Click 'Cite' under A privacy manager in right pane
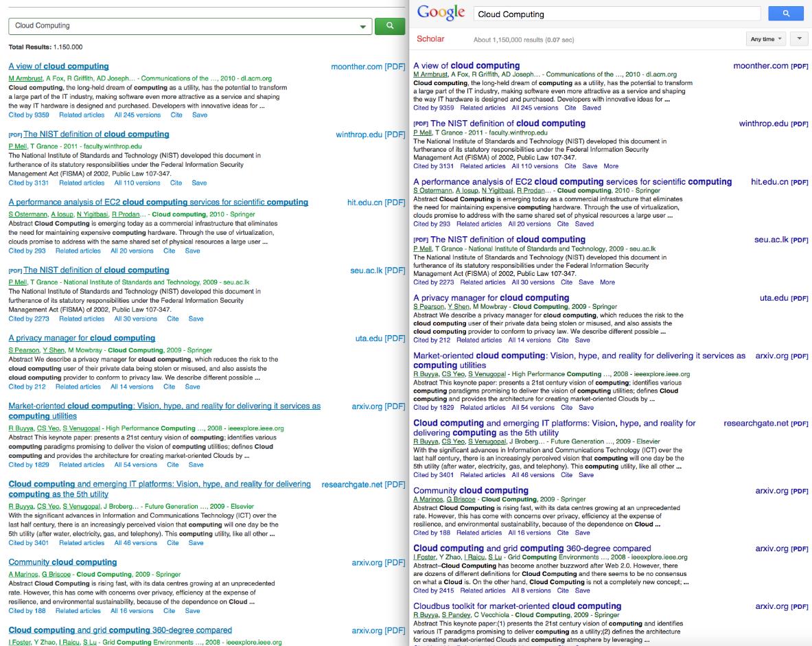The width and height of the screenshot is (812, 646). (563, 341)
